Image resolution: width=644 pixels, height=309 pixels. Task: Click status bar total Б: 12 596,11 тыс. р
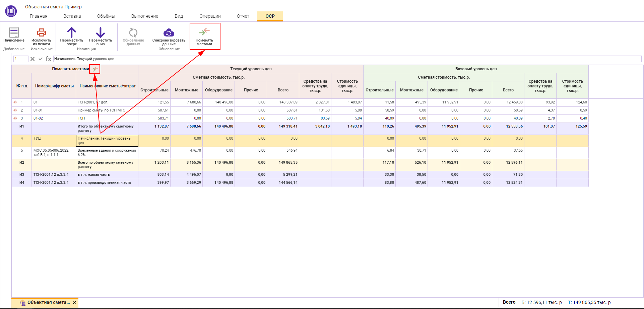pyautogui.click(x=541, y=302)
